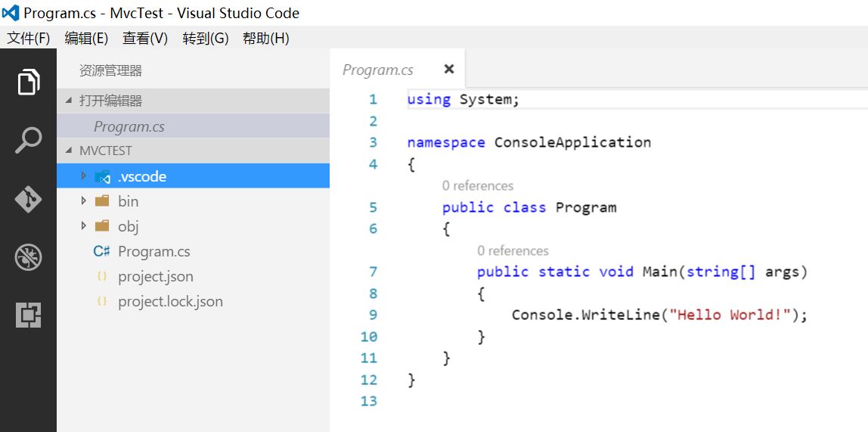The height and width of the screenshot is (432, 868).
Task: Open the Explorer view in activity bar
Action: 28,82
